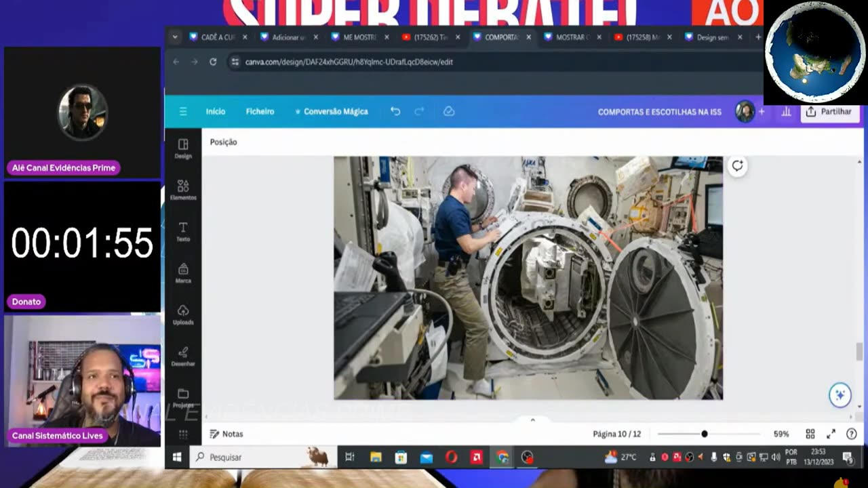The width and height of the screenshot is (868, 488).
Task: Redo the action in Canva toolbar
Action: click(x=419, y=111)
